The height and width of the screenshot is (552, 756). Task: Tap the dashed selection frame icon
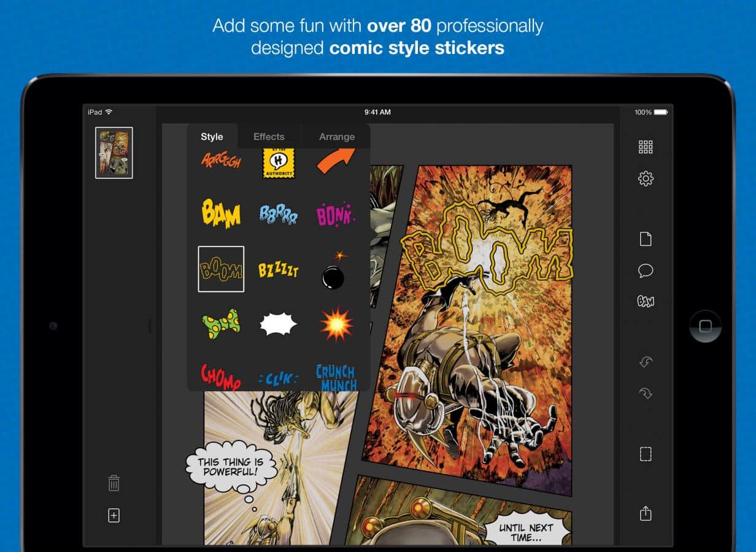(x=646, y=454)
